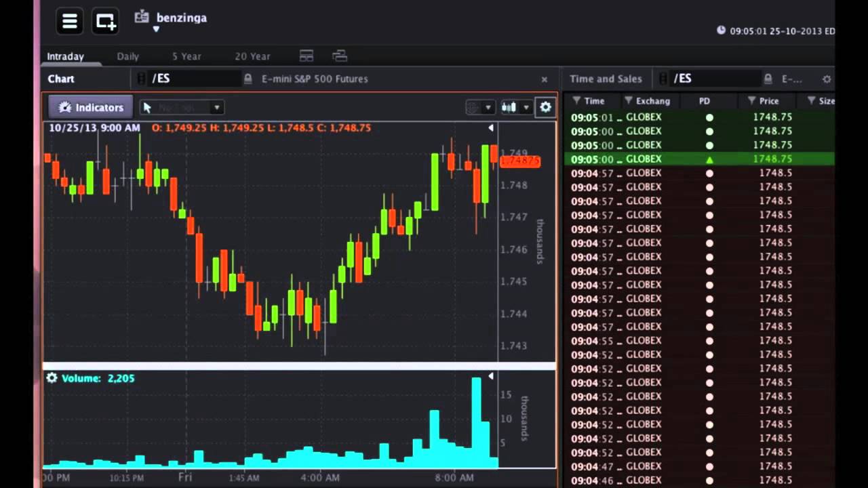Click the Chart panel symbol link icon
868x488 pixels.
pos(141,79)
